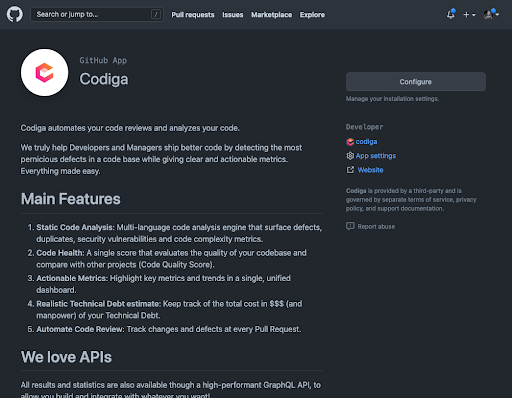Click the slash shortcut icon in search

click(156, 14)
